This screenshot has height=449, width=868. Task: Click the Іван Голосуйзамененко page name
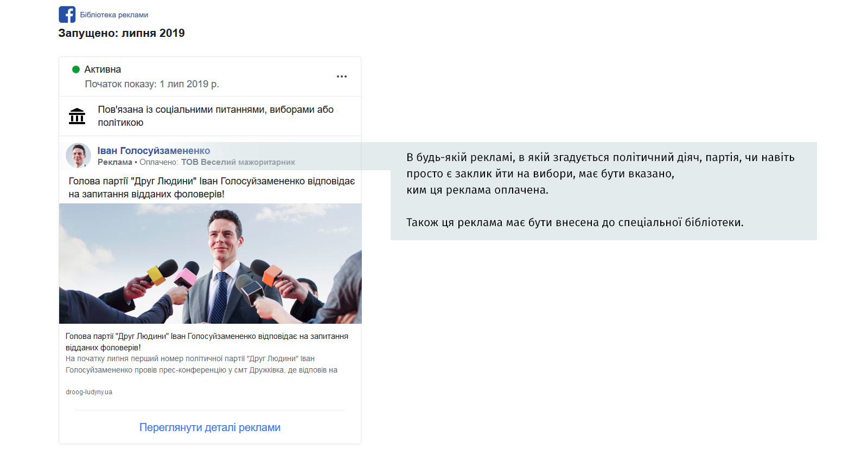click(154, 151)
